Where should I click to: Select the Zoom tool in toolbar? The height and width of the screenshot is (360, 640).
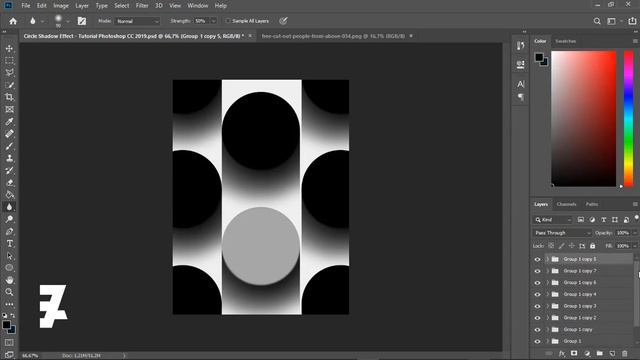coord(9,292)
